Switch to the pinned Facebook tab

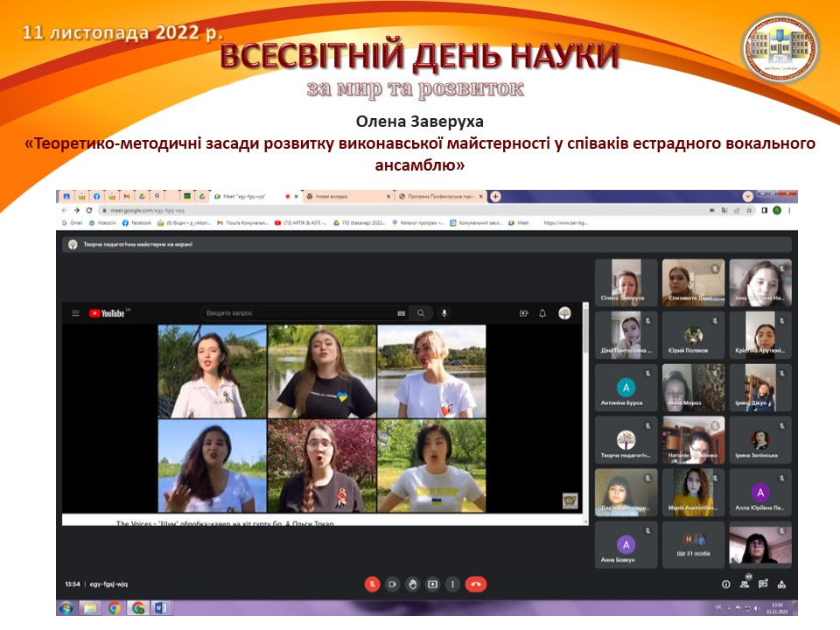tap(96, 197)
